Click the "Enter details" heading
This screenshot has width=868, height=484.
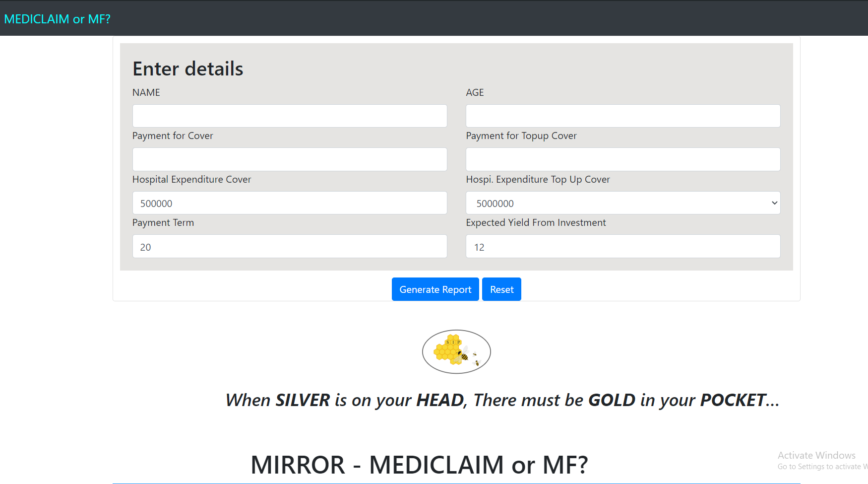(x=187, y=69)
